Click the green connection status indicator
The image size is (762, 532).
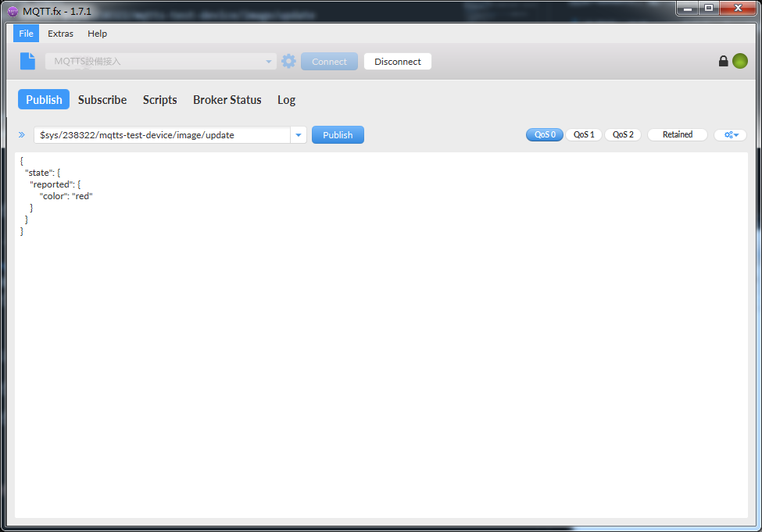[x=740, y=61]
